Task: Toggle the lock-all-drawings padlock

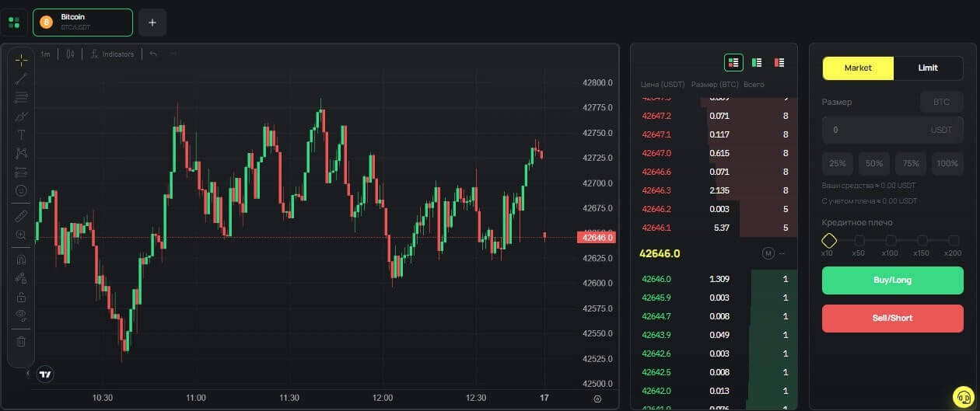Action: click(x=21, y=297)
